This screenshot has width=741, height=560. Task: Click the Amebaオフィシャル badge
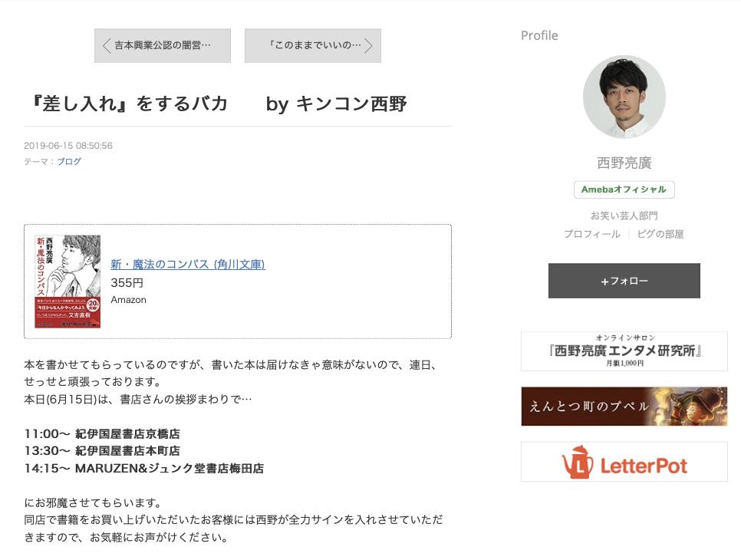click(624, 189)
